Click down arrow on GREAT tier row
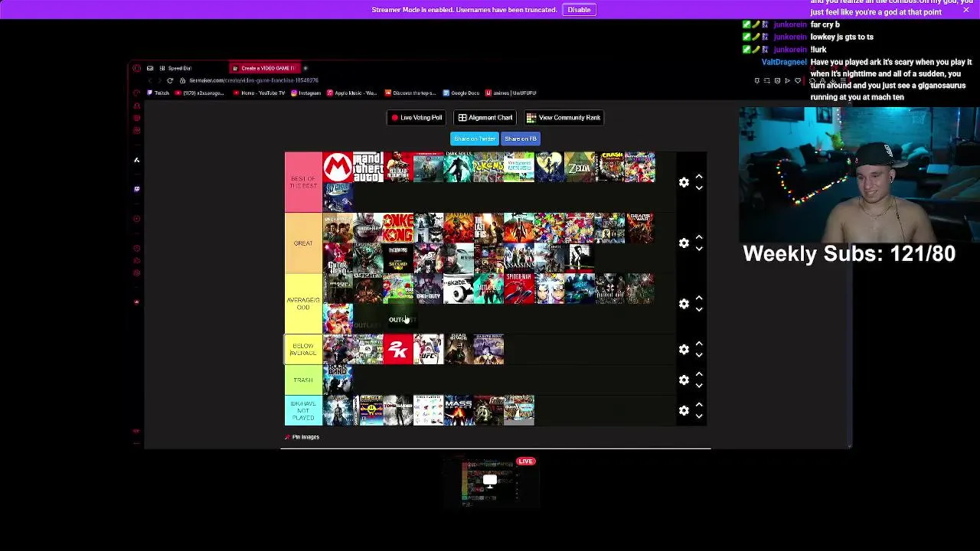Screen dimensions: 980x551 [x=699, y=248]
